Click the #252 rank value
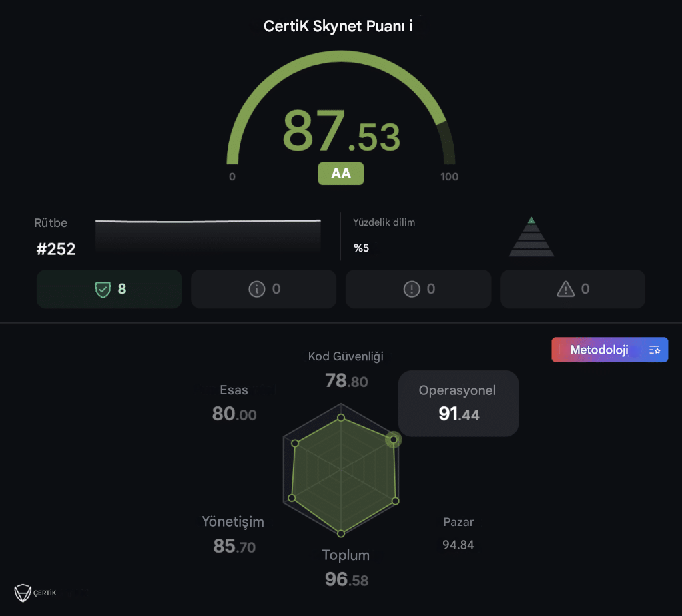Image resolution: width=682 pixels, height=616 pixels. click(x=56, y=249)
